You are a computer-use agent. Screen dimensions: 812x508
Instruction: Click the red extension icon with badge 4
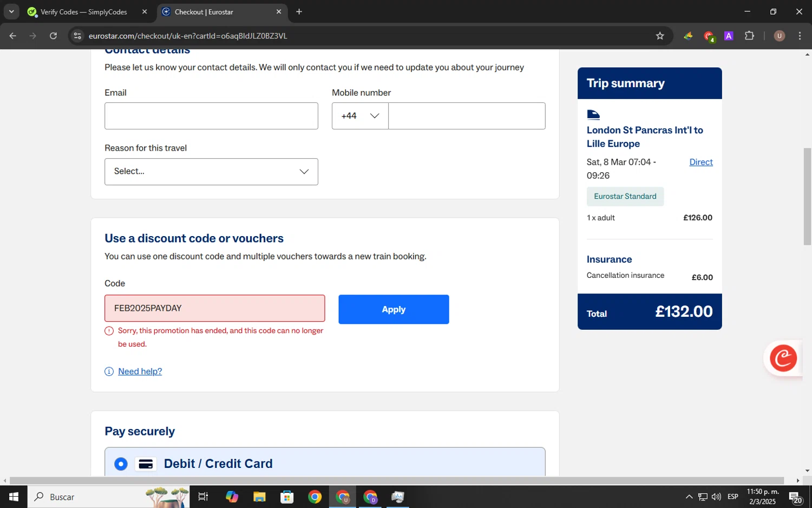click(x=709, y=36)
